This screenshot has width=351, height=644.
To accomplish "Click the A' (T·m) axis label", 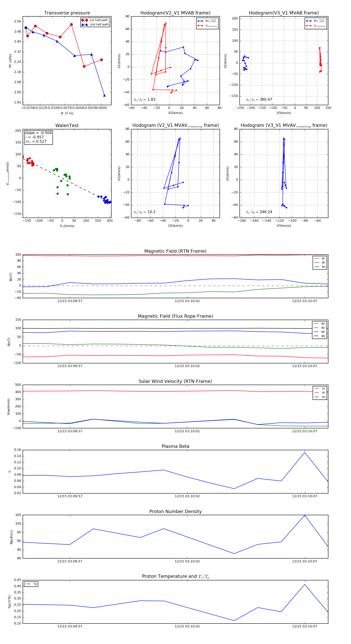I will (67, 113).
